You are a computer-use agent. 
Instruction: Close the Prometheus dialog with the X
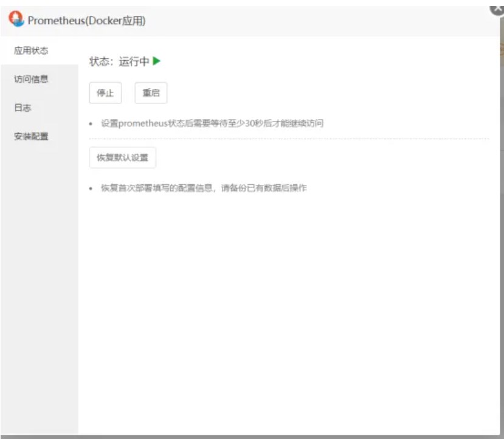coord(498,9)
